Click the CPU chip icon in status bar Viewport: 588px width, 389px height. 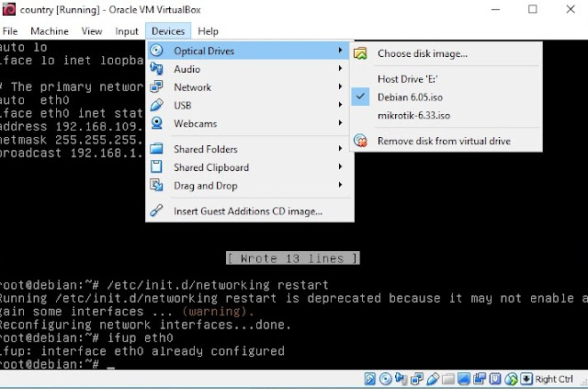[495, 379]
